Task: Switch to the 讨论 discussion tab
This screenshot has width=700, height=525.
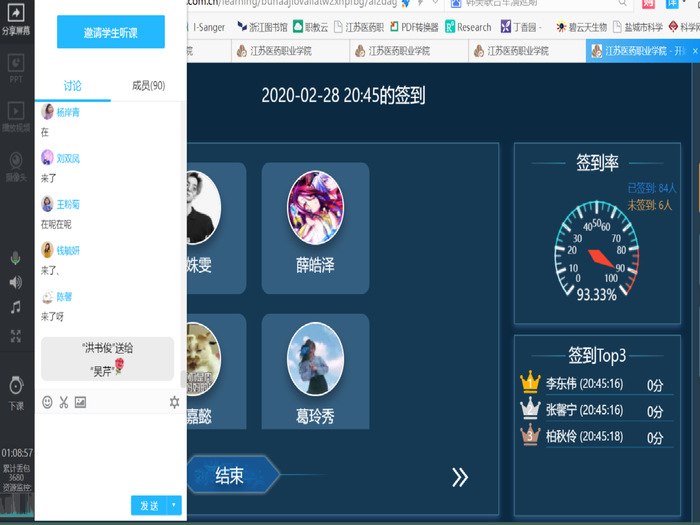Action: tap(73, 87)
